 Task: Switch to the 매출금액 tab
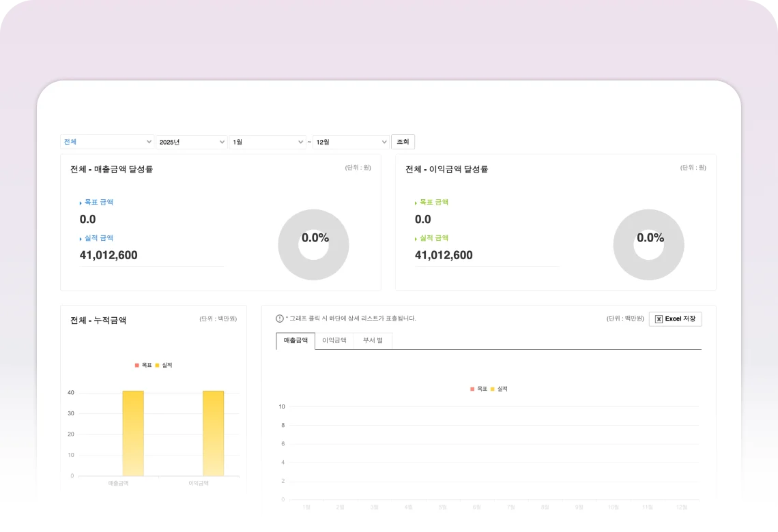pos(296,340)
